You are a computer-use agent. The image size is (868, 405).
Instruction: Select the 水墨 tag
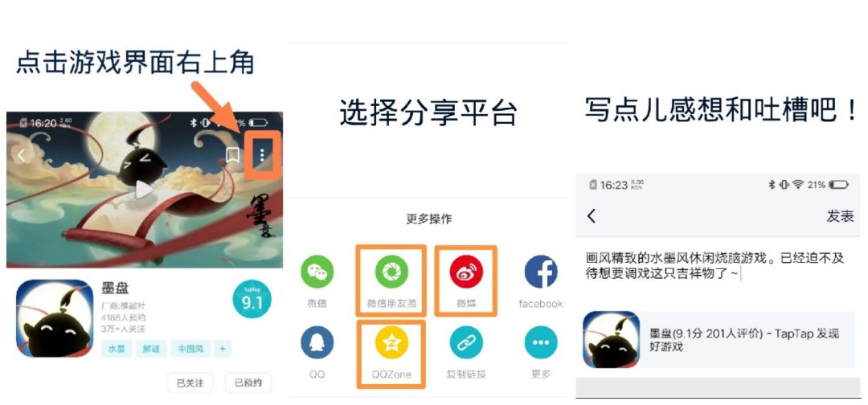117,349
